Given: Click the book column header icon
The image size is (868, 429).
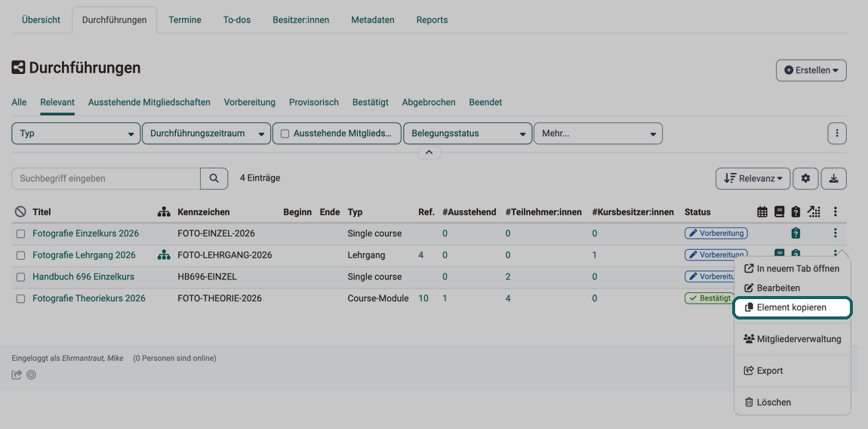Looking at the screenshot, I should point(780,211).
